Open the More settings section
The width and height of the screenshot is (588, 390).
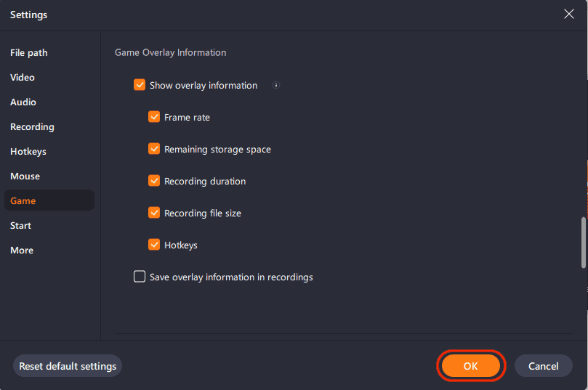tap(22, 251)
